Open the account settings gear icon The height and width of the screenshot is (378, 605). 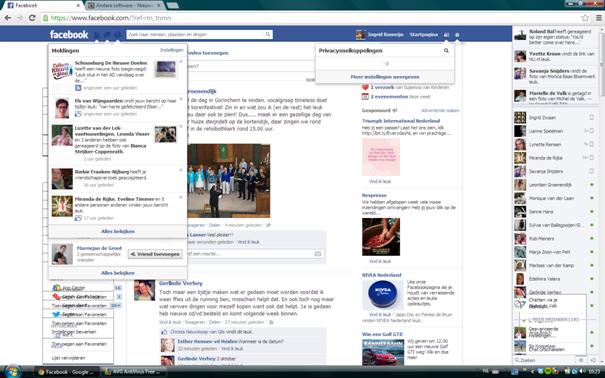pyautogui.click(x=457, y=35)
